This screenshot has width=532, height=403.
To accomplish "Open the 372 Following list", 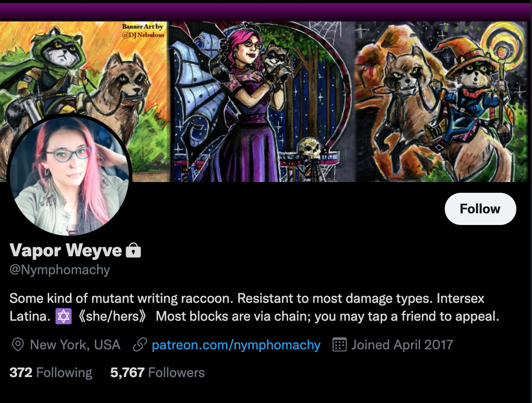I will tap(51, 373).
